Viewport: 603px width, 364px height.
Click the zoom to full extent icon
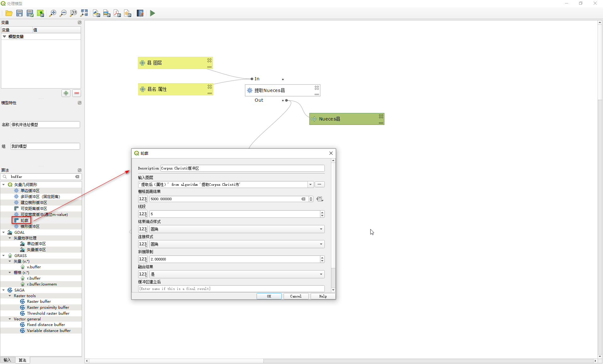pyautogui.click(x=84, y=13)
